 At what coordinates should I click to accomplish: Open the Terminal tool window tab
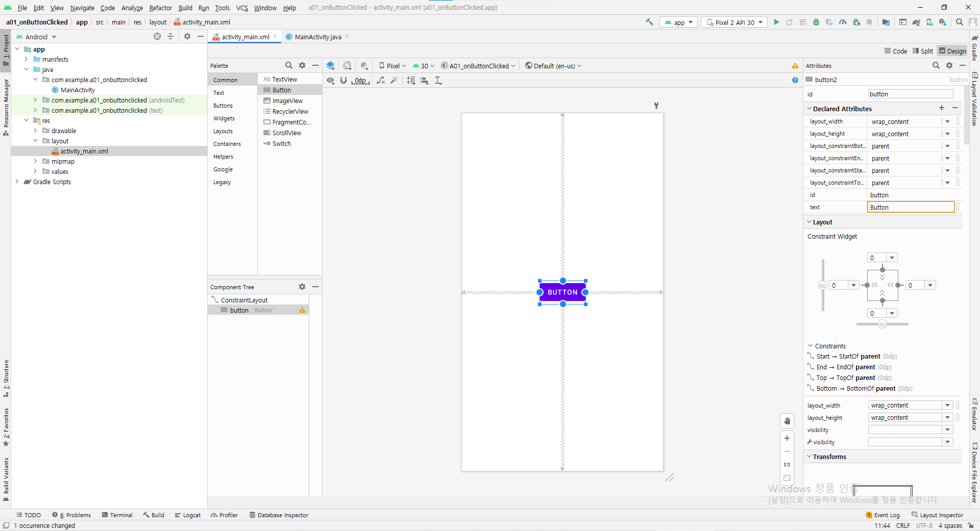pyautogui.click(x=117, y=515)
